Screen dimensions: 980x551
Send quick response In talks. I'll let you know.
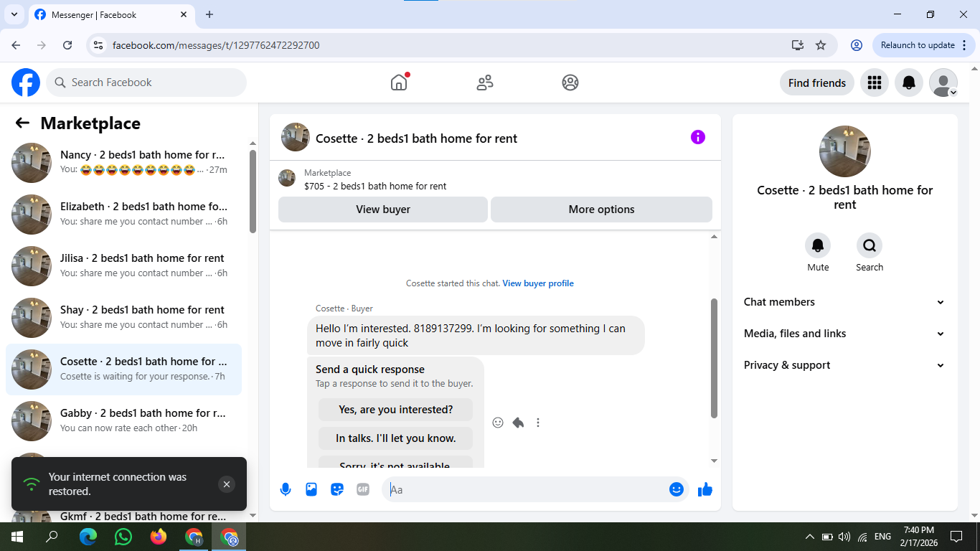click(x=396, y=438)
